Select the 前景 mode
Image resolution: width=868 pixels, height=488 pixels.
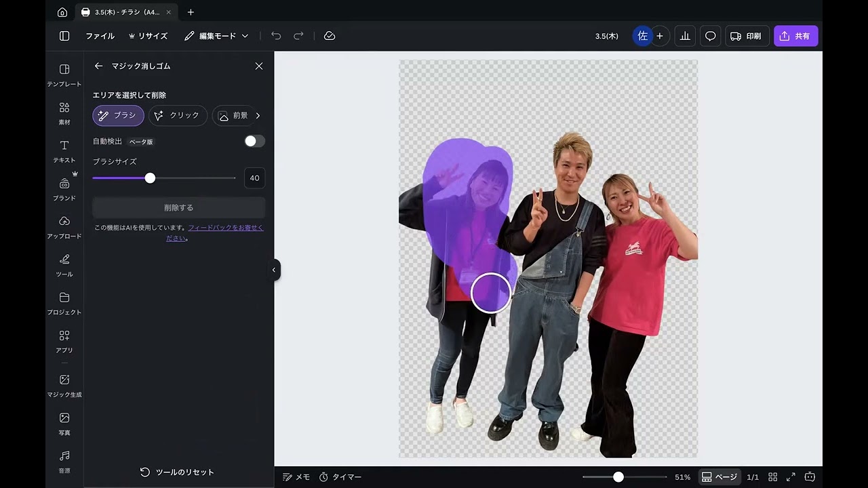[233, 115]
